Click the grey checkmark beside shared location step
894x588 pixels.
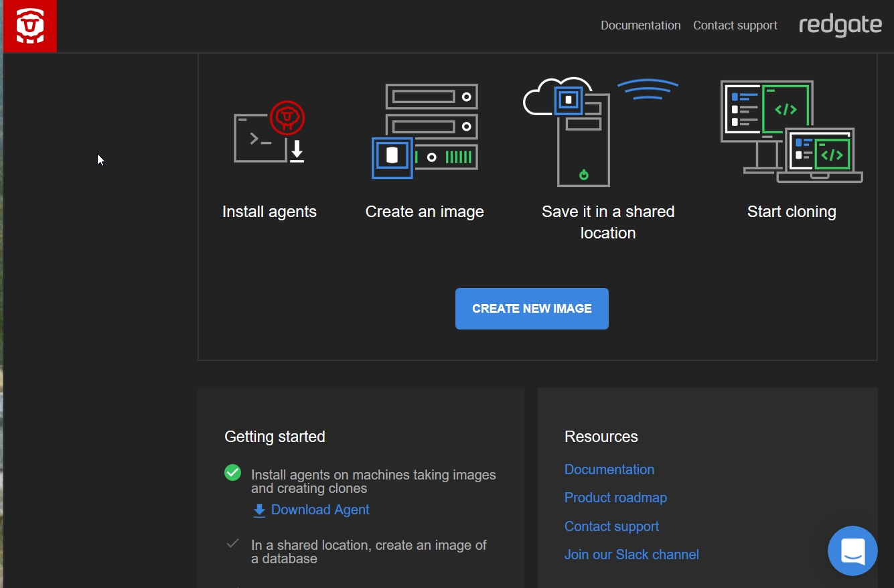point(232,543)
